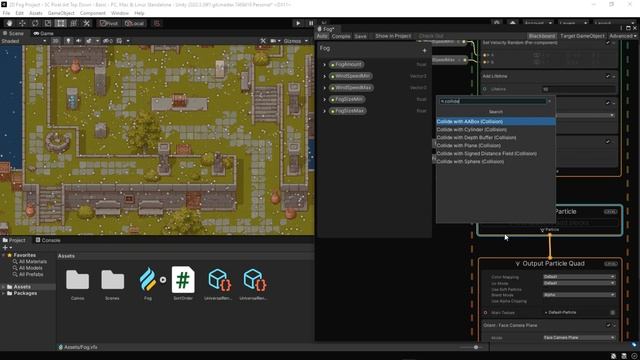Open the Edit menu
Screen dimensions: 640x360
20,13
